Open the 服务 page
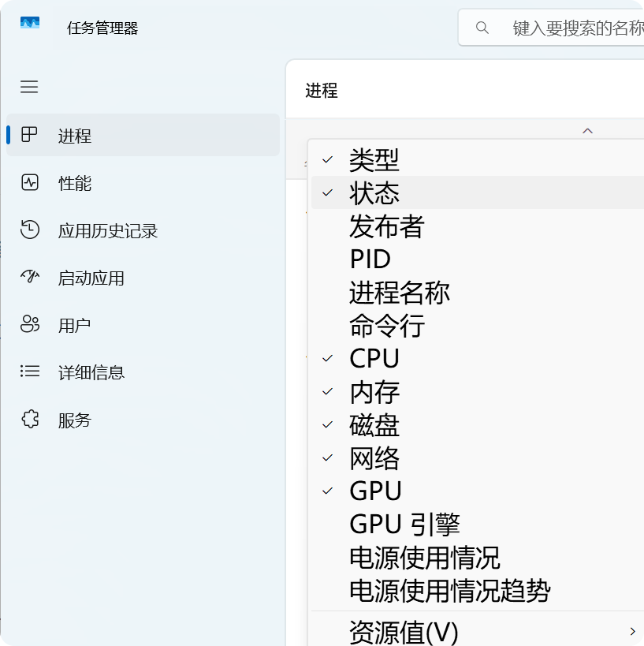The height and width of the screenshot is (646, 644). click(75, 420)
